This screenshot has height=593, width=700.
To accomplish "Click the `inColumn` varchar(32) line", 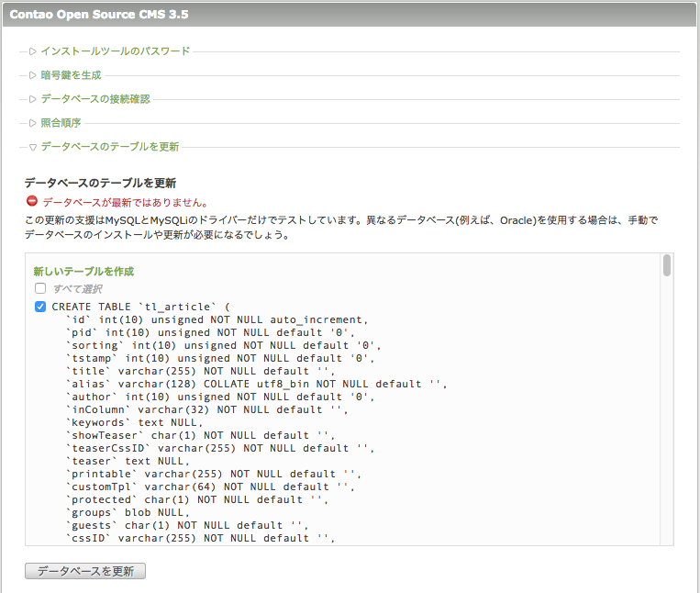I will click(206, 410).
